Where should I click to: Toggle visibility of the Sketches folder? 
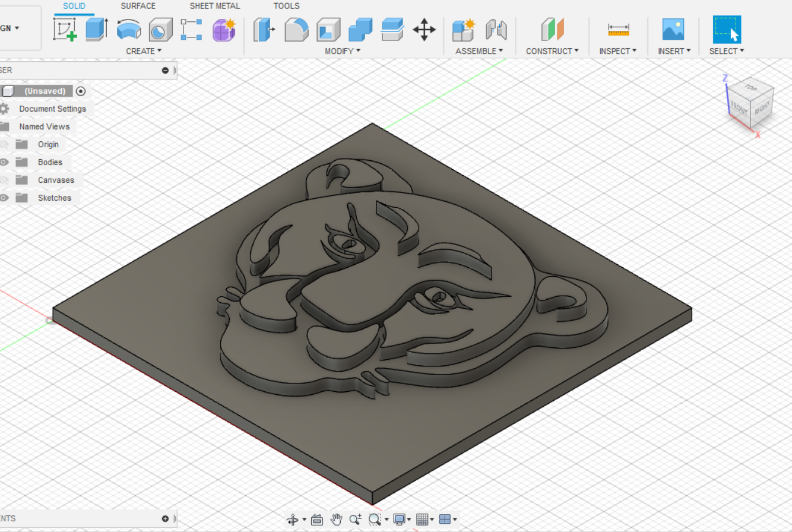(4, 198)
